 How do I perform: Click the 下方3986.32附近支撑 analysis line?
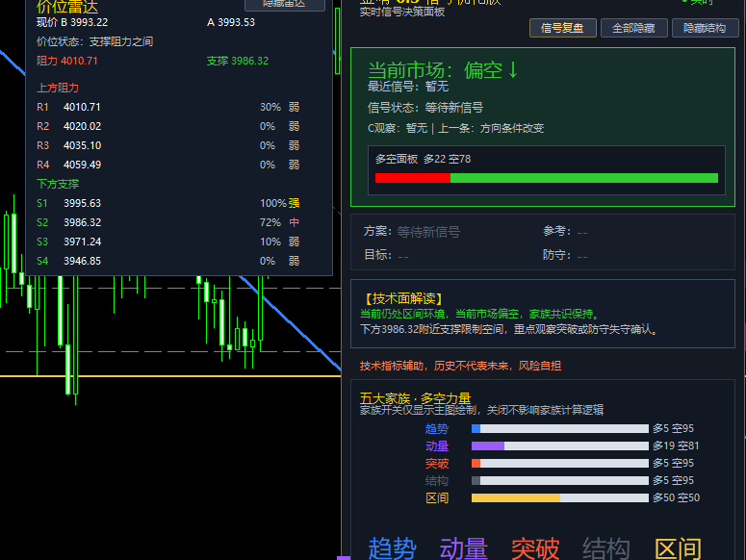point(511,329)
